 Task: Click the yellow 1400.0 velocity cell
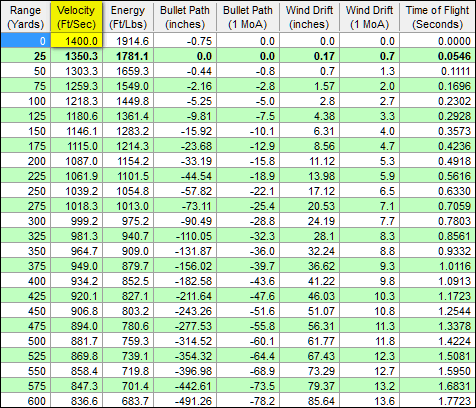[76, 41]
